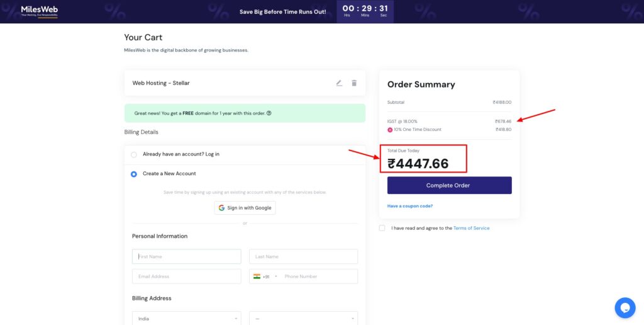
Task: Click the MilesWeb logo
Action: [40, 11]
